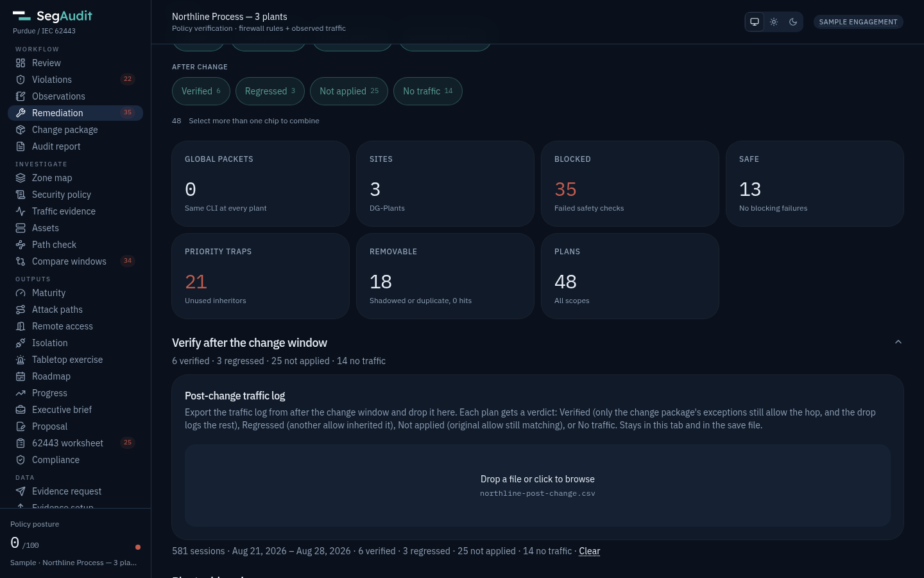The image size is (924, 578).
Task: Click the Isolation unplug icon
Action: [x=21, y=343]
